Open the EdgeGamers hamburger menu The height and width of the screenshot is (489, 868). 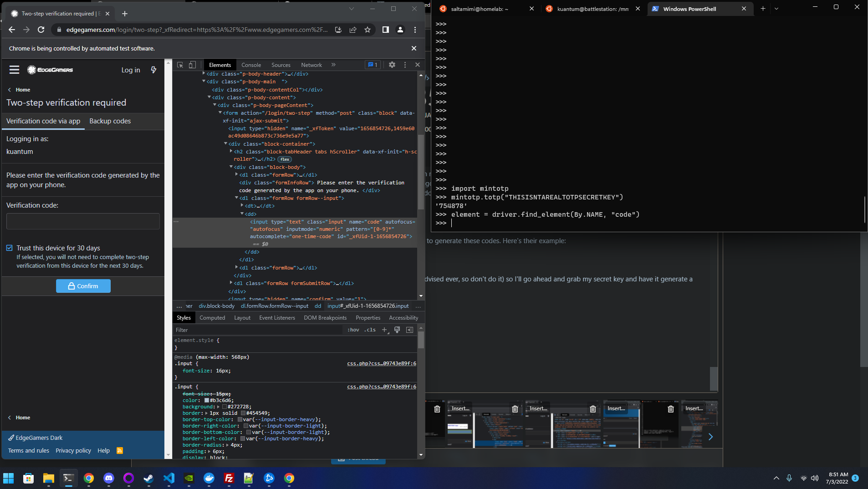click(x=15, y=70)
